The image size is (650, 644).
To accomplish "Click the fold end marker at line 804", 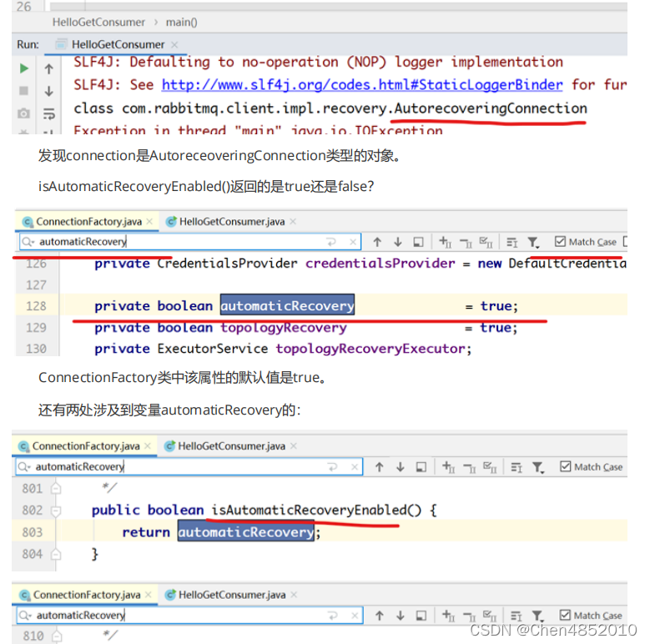I will pyautogui.click(x=56, y=554).
